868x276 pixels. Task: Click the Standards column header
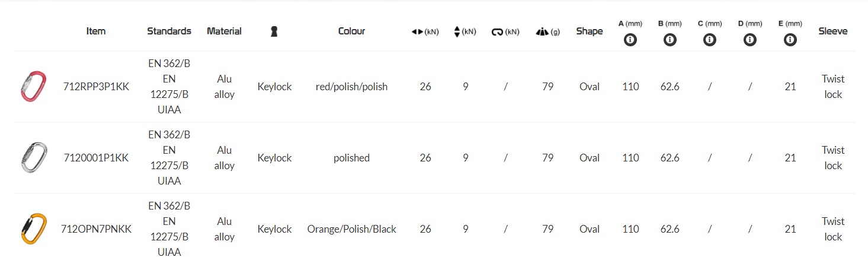[x=169, y=31]
